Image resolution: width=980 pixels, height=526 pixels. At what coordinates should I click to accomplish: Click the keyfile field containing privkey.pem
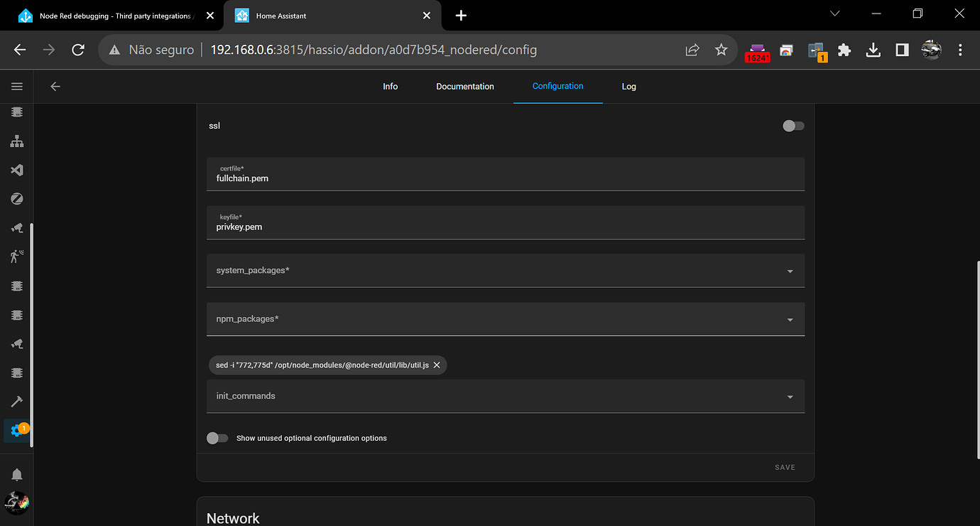505,222
